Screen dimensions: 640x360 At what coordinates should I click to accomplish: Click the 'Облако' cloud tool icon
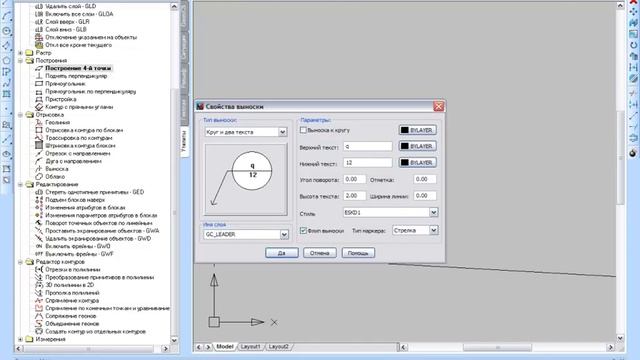(39, 177)
